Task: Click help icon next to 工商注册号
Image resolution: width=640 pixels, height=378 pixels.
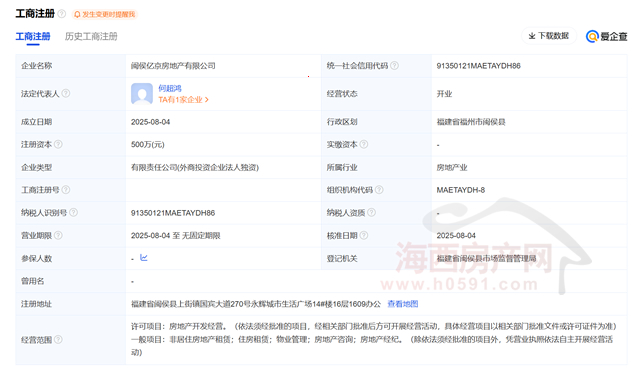Action: click(x=66, y=190)
